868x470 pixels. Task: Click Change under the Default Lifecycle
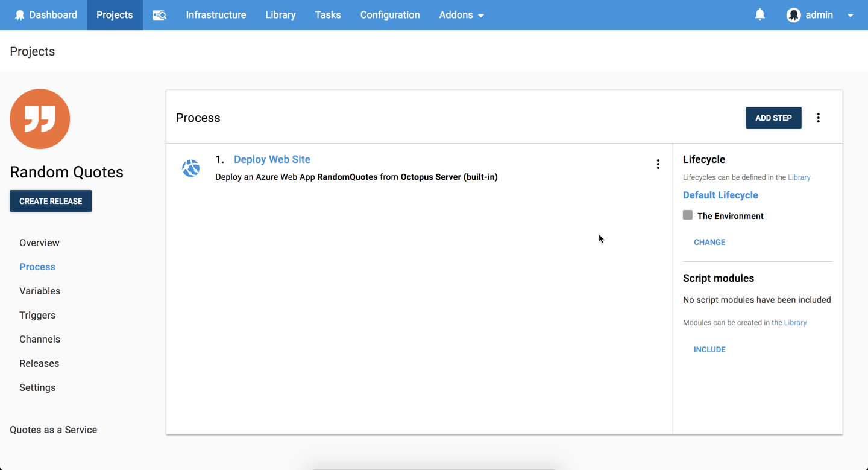tap(709, 242)
